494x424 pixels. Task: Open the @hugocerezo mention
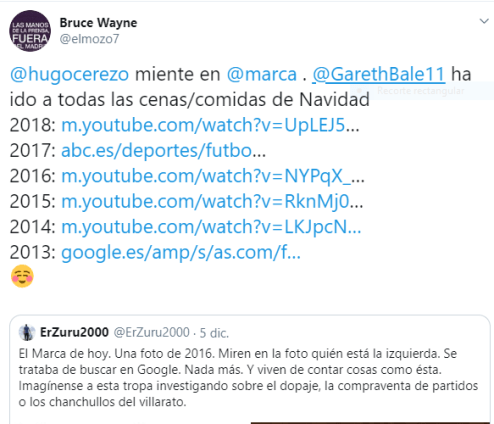69,74
